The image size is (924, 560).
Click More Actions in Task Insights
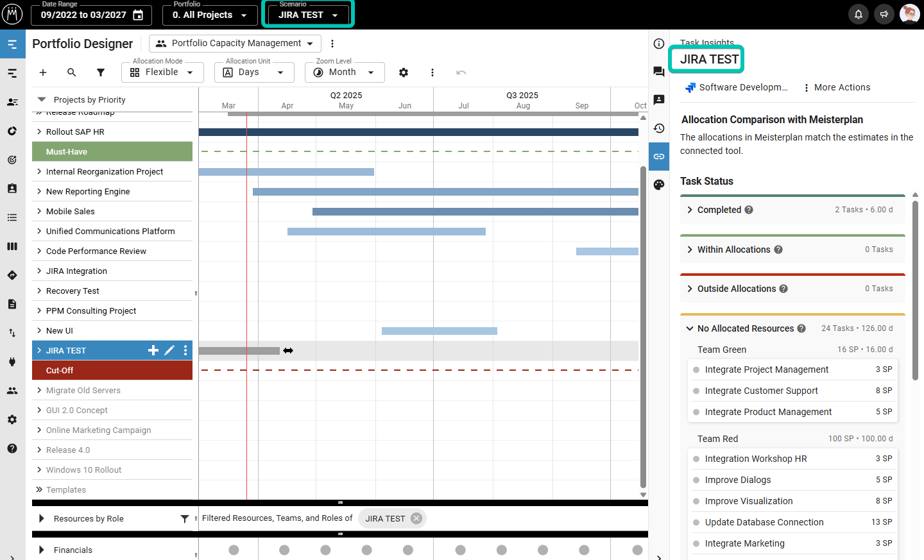click(837, 87)
